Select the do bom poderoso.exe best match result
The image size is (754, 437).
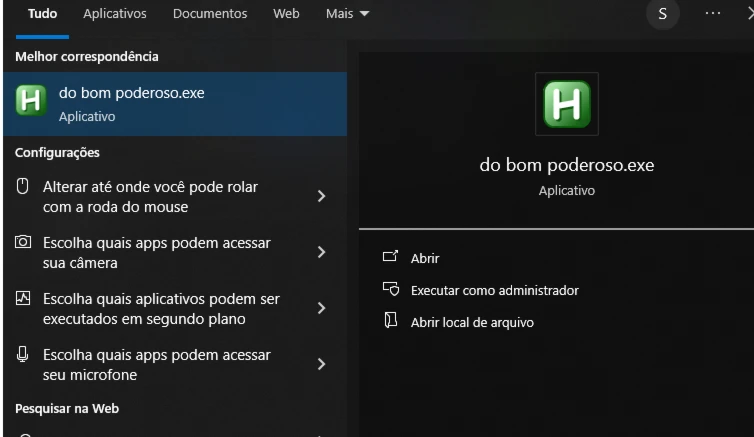175,104
